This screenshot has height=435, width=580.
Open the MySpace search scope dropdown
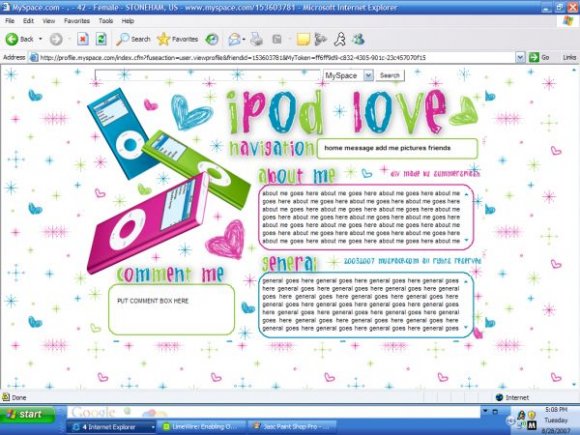368,75
